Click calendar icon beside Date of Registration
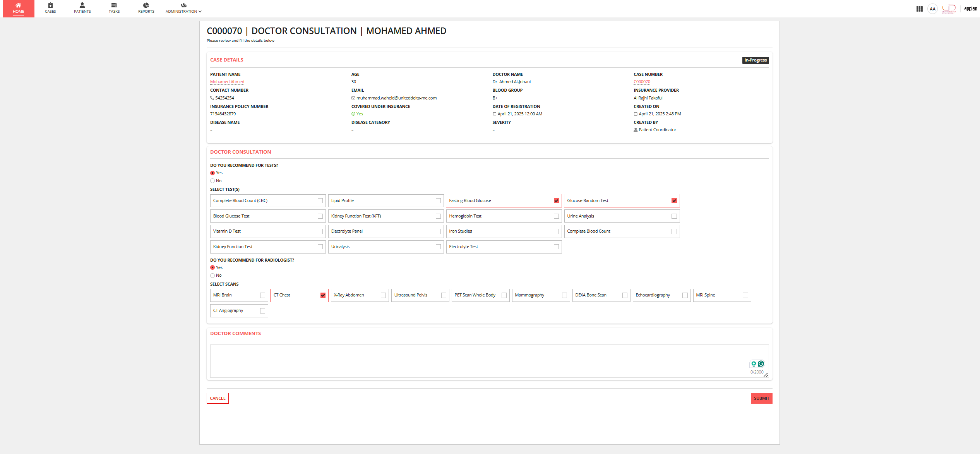The height and width of the screenshot is (454, 980). point(494,114)
